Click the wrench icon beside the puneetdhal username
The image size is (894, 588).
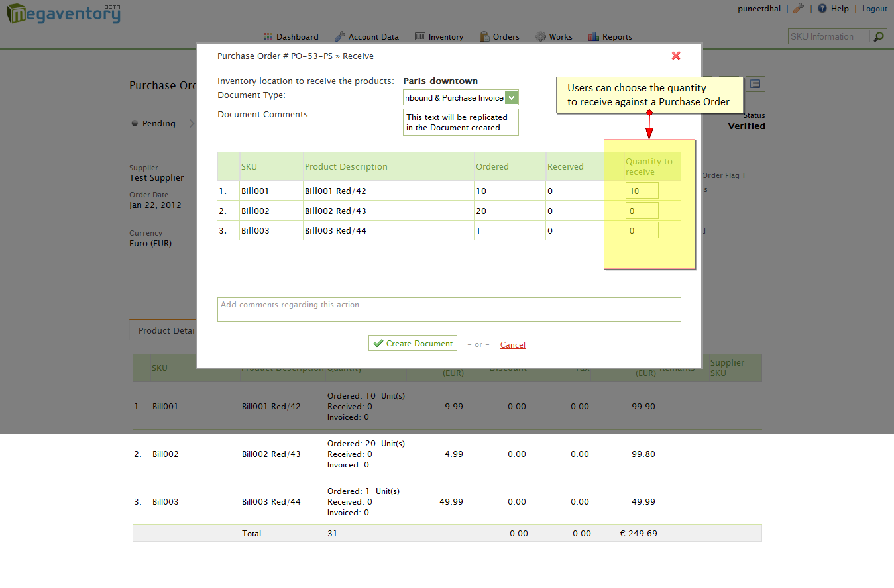[x=798, y=8]
